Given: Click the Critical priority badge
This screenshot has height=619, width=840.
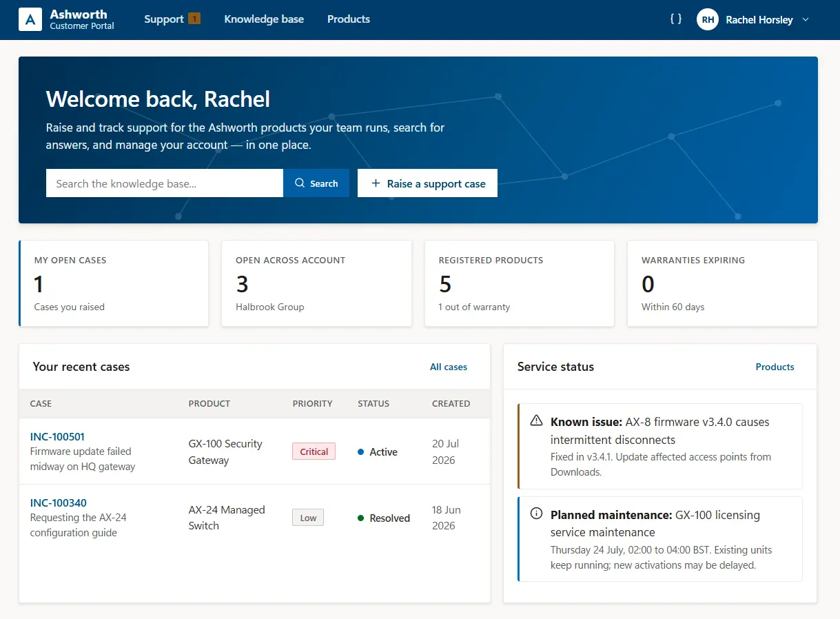Looking at the screenshot, I should tap(314, 451).
